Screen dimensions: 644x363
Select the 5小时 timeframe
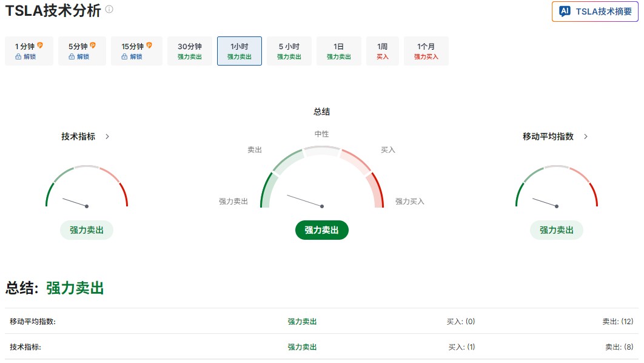[x=289, y=50]
